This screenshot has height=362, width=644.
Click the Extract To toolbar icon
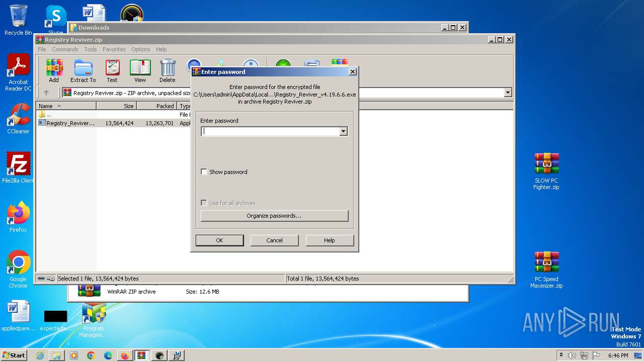[x=83, y=71]
